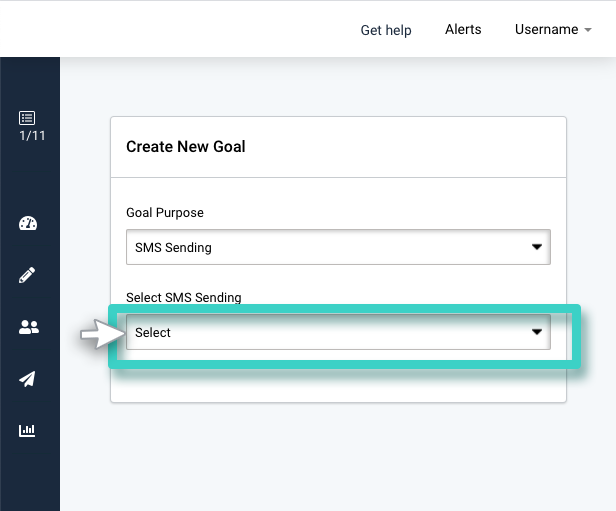Click the arrow on the highlighted Select dropdown
This screenshot has height=511, width=616.
click(537, 332)
